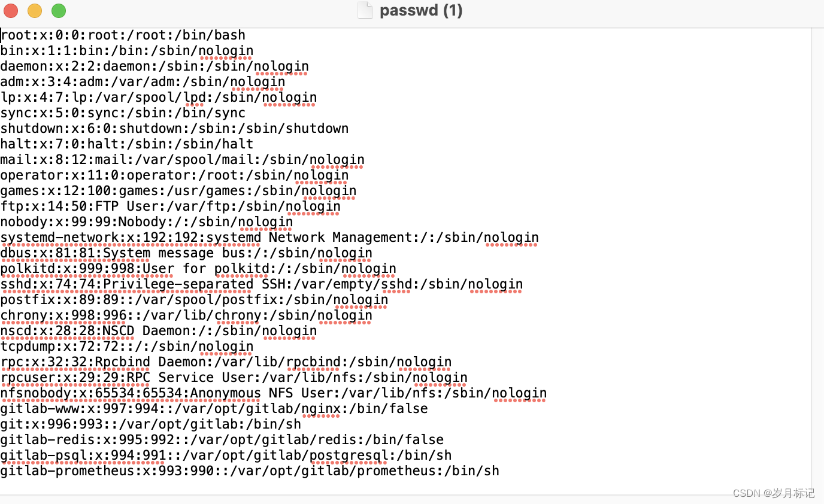The width and height of the screenshot is (824, 504).
Task: Click the CSDN @岁月标记 watermark link
Action: (x=772, y=493)
